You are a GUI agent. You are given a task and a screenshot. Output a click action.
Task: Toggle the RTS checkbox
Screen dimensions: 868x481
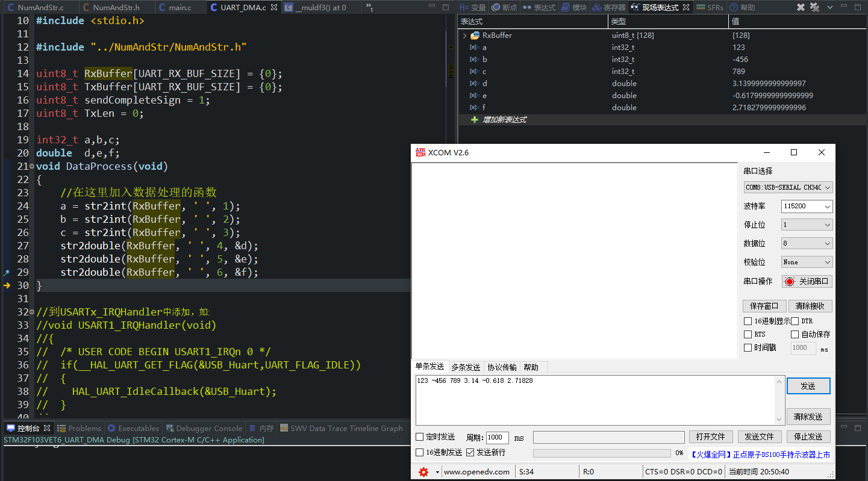point(748,334)
